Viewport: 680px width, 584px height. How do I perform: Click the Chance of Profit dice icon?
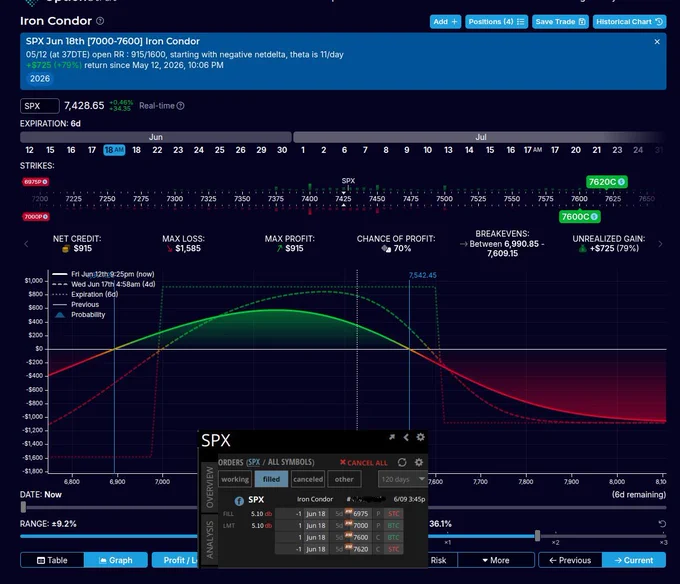click(386, 248)
